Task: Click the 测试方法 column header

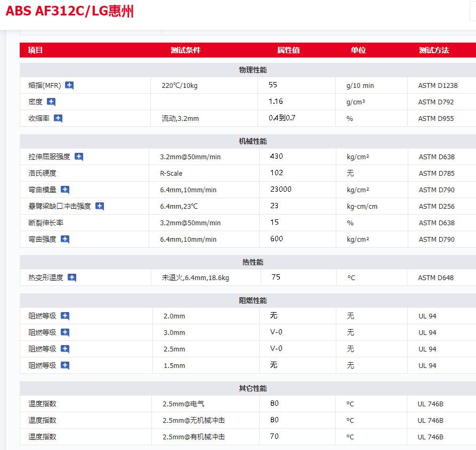Action: click(434, 50)
